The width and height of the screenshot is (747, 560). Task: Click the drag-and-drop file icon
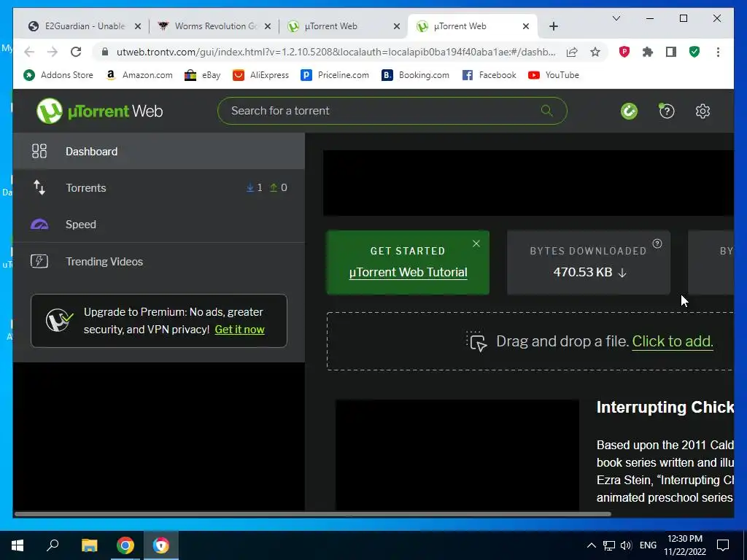(x=476, y=341)
